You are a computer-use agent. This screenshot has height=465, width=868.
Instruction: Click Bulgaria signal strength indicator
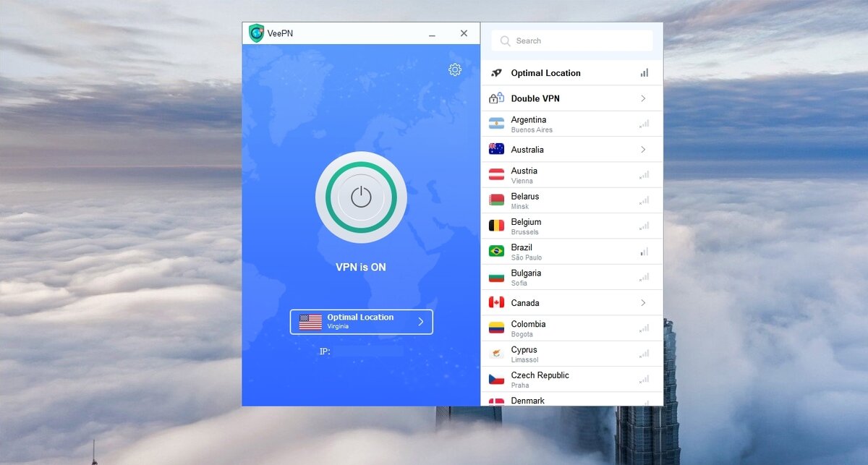click(644, 277)
